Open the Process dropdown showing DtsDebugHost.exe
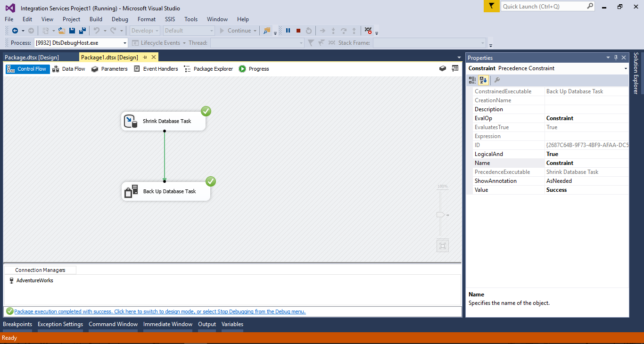644x344 pixels. tap(125, 43)
